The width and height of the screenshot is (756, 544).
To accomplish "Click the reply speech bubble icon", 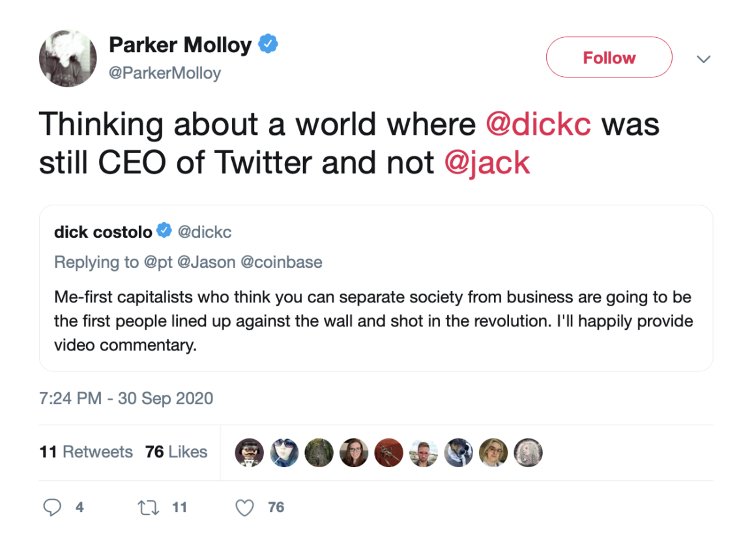I will click(53, 508).
